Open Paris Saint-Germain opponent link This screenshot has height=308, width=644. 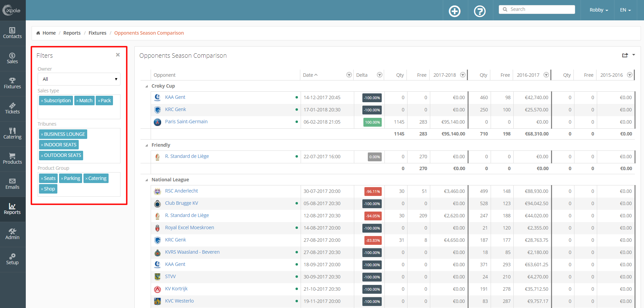click(x=186, y=122)
